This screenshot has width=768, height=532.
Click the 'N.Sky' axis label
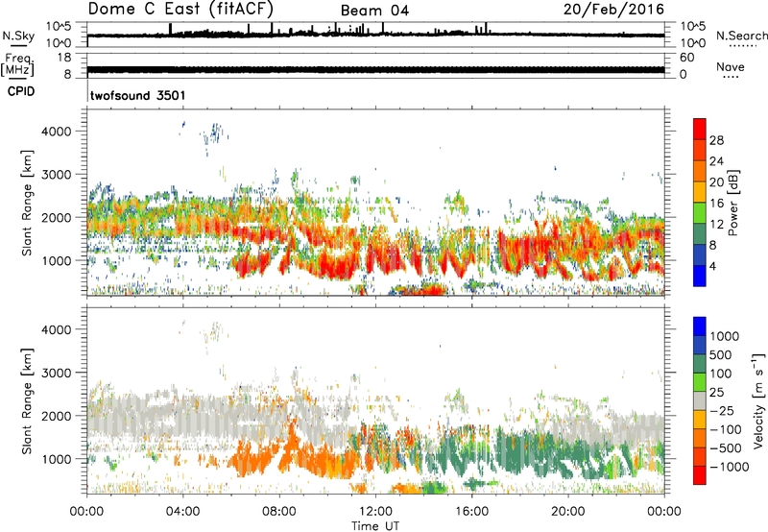click(18, 36)
